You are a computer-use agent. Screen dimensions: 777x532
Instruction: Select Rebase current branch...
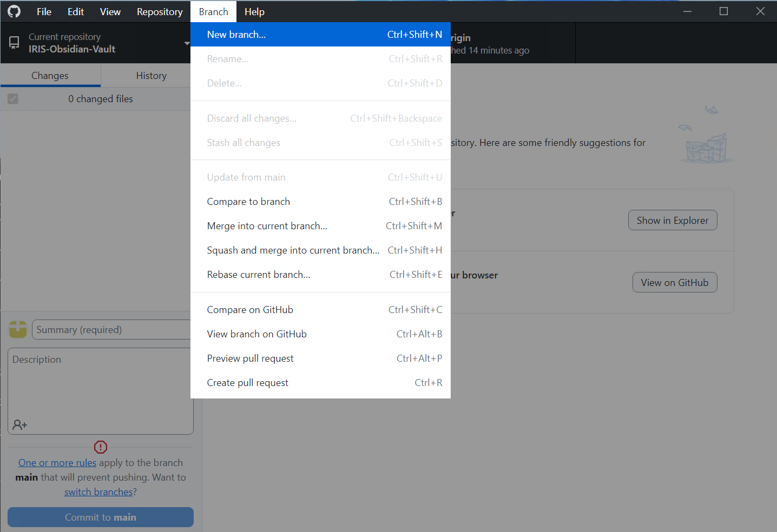(320, 275)
